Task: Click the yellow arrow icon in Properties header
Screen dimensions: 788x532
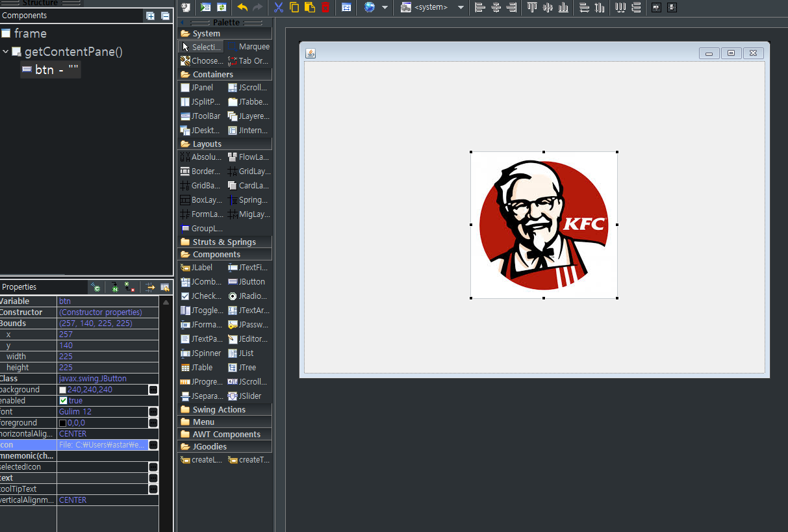Action: pyautogui.click(x=150, y=287)
